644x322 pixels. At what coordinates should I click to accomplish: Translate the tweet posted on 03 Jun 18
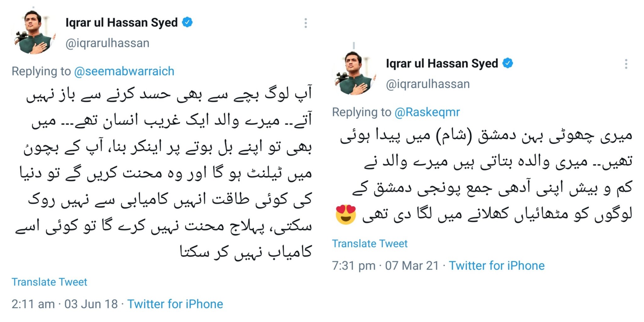[49, 282]
